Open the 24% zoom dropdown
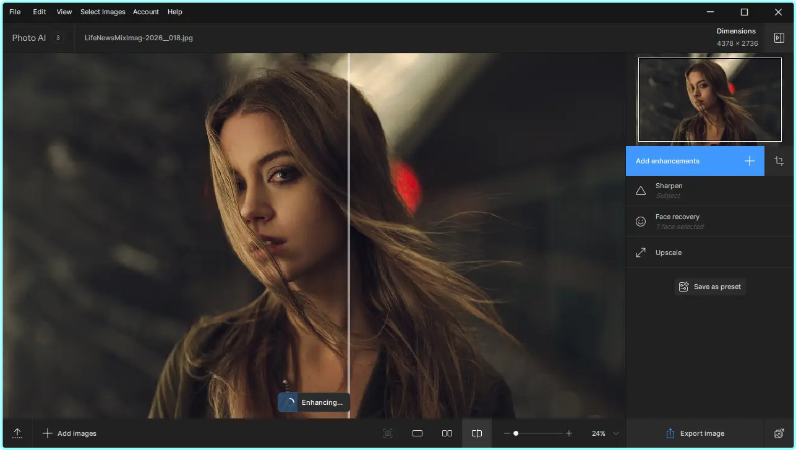This screenshot has width=796, height=450. tap(605, 433)
